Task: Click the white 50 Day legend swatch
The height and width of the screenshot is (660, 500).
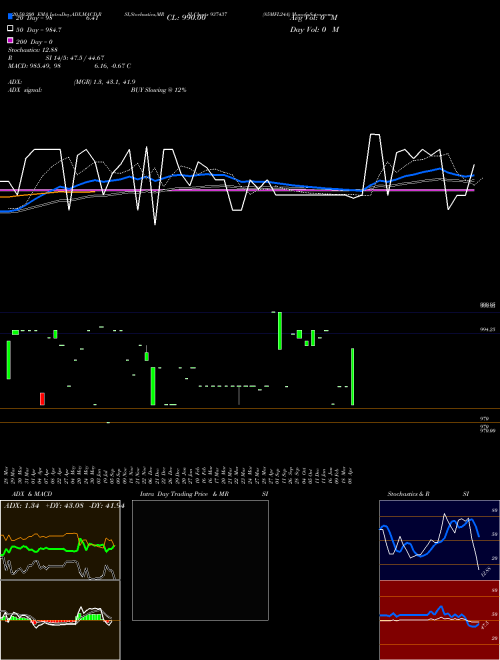Action: [x=10, y=29]
